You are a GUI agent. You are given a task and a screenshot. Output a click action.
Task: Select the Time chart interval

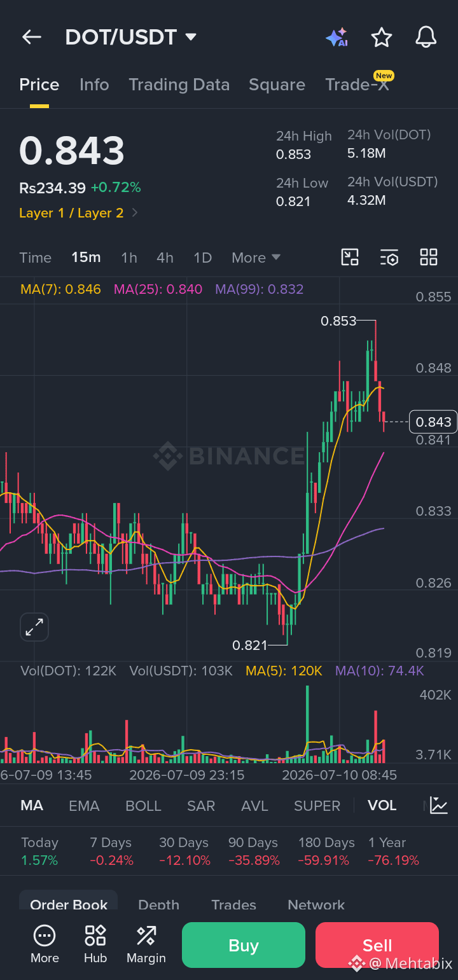point(35,258)
